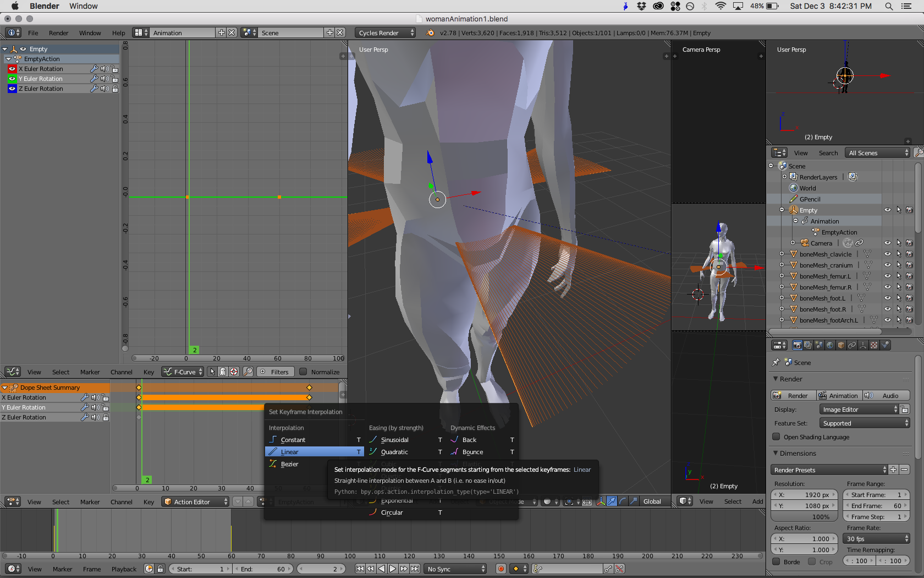Play the animation forward
Screen dimensions: 924x578
coord(393,569)
